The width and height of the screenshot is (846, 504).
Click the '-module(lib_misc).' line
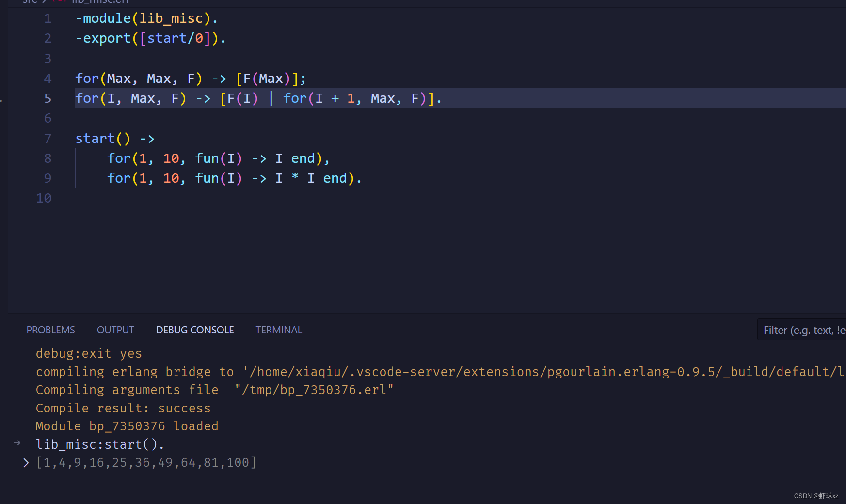pos(147,18)
